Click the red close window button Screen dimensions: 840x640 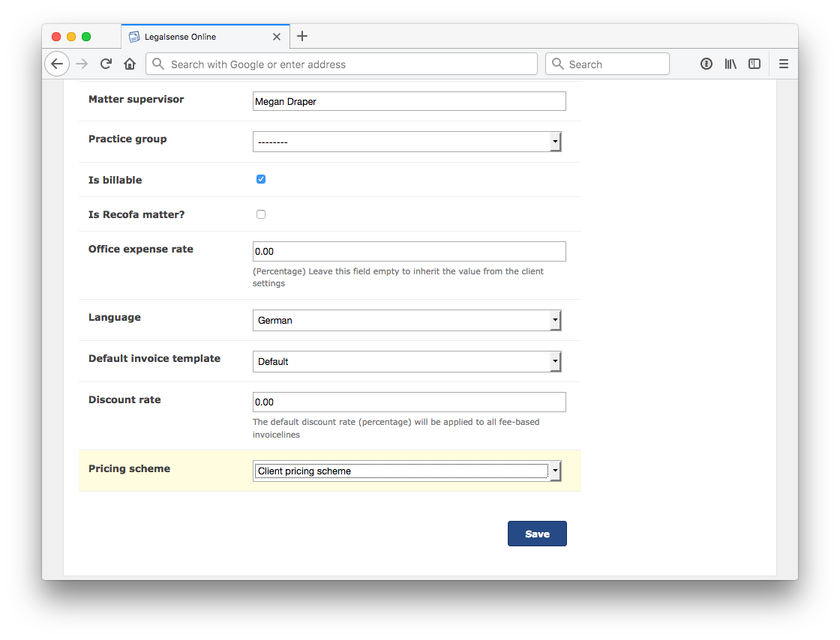56,37
